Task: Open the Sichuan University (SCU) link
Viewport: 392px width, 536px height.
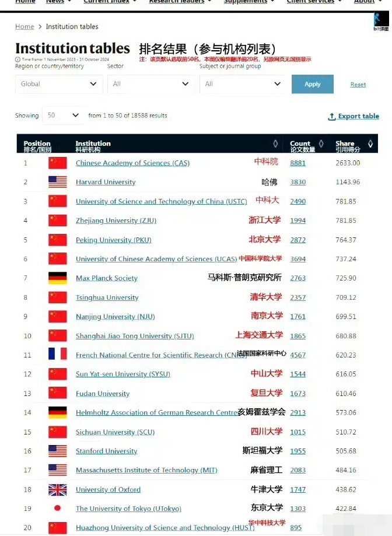Action: [x=115, y=432]
